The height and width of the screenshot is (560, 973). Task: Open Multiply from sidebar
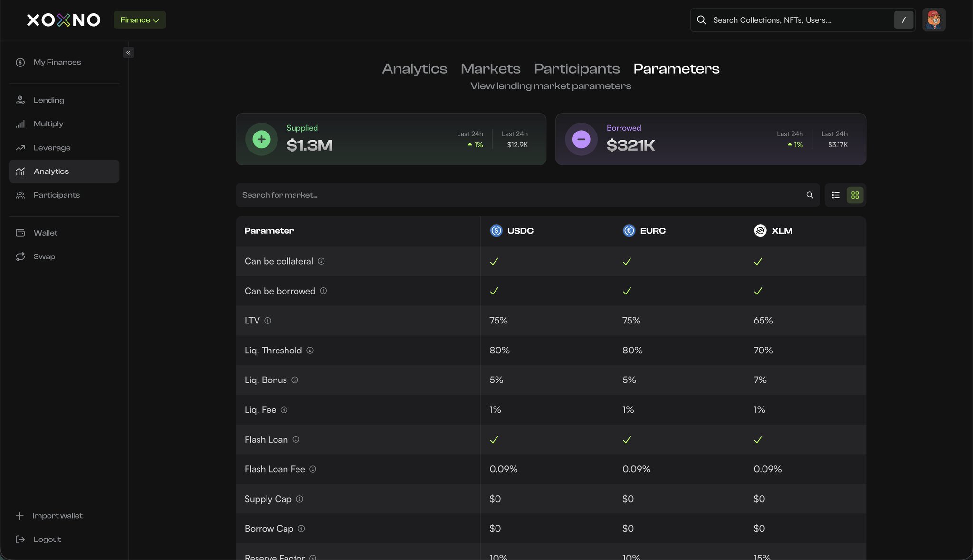[x=48, y=124]
